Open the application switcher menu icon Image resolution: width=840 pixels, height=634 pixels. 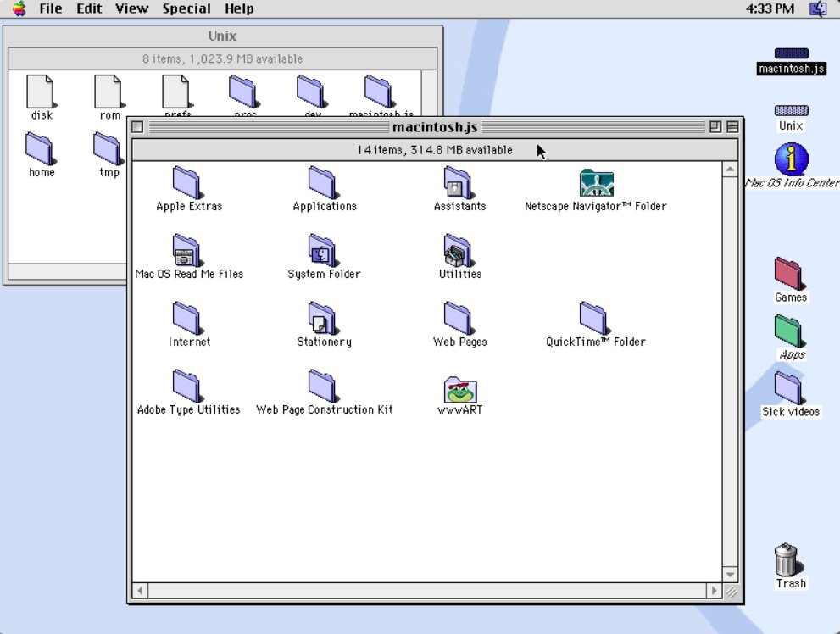pos(818,8)
